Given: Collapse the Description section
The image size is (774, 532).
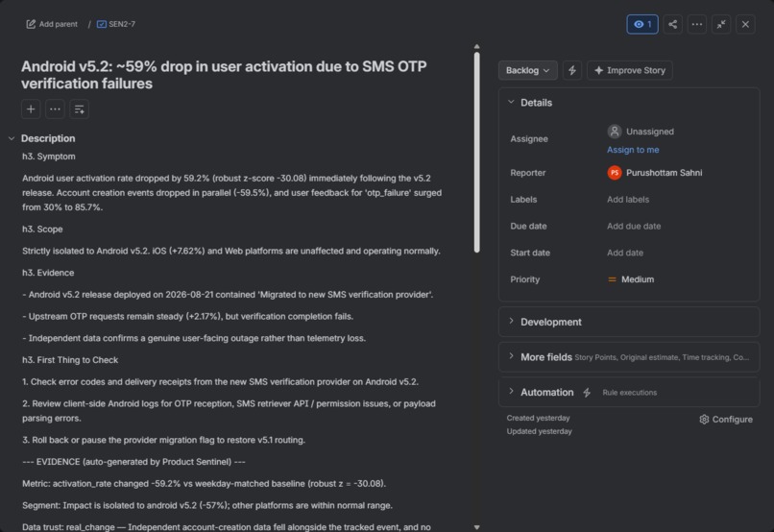Looking at the screenshot, I should coord(12,138).
